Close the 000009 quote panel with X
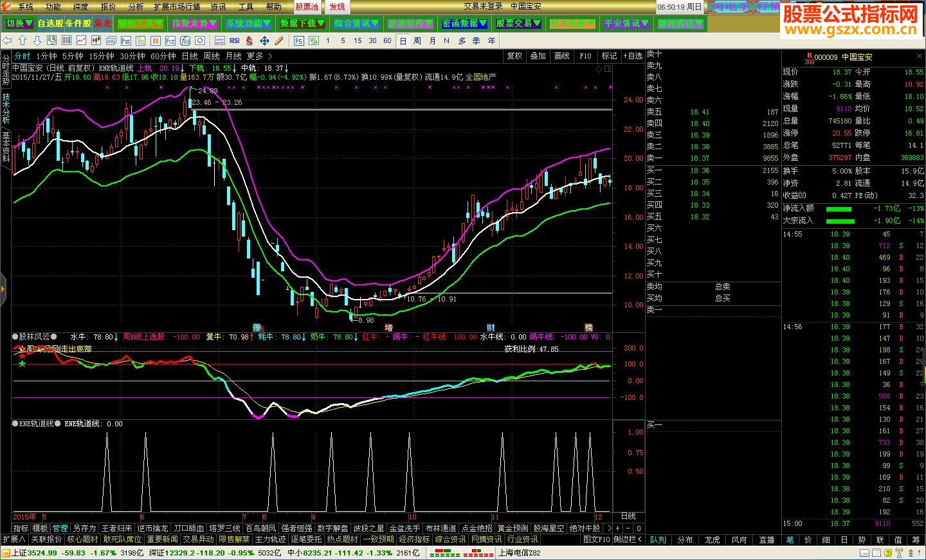Image resolution: width=926 pixels, height=560 pixels. tap(920, 57)
